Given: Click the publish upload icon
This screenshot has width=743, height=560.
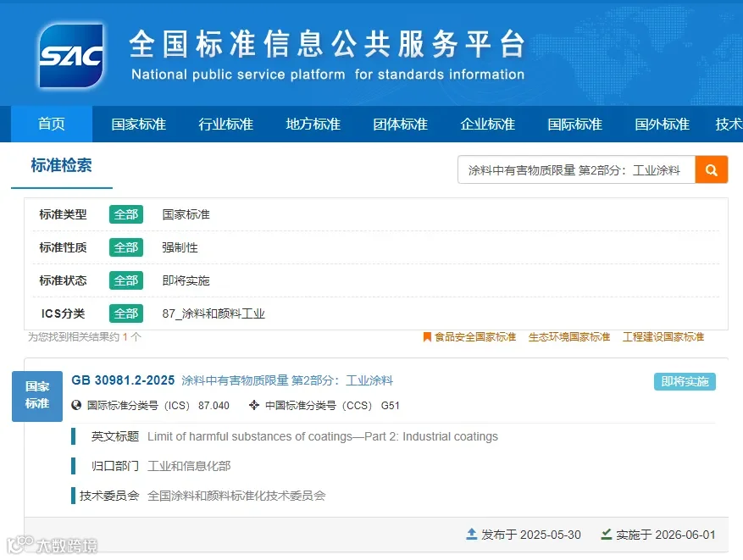Looking at the screenshot, I should [472, 534].
